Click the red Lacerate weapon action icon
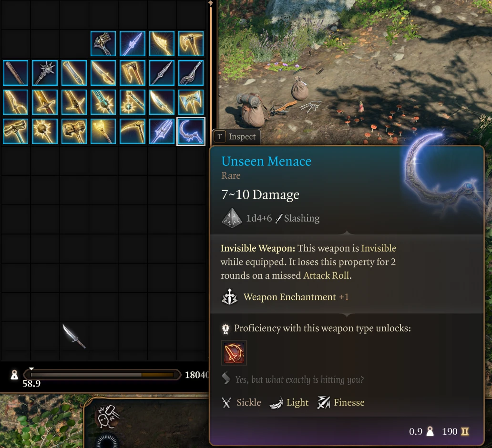Viewport: 492px width, 448px height. click(234, 353)
